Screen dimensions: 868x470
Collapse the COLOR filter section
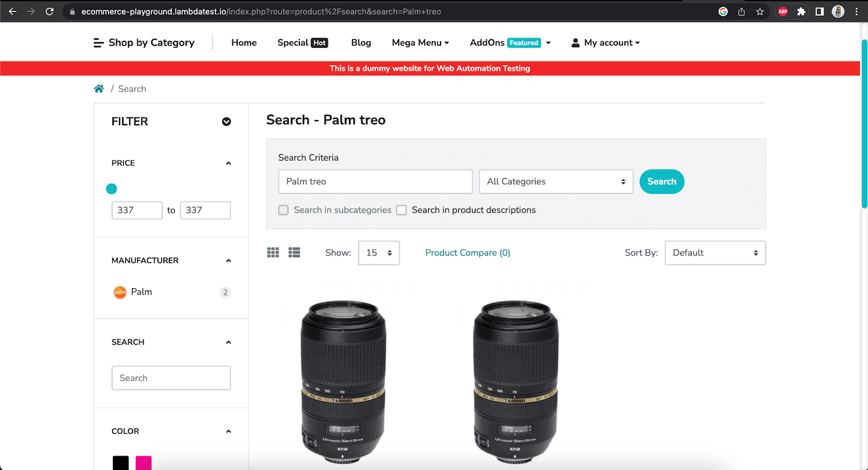pos(228,431)
